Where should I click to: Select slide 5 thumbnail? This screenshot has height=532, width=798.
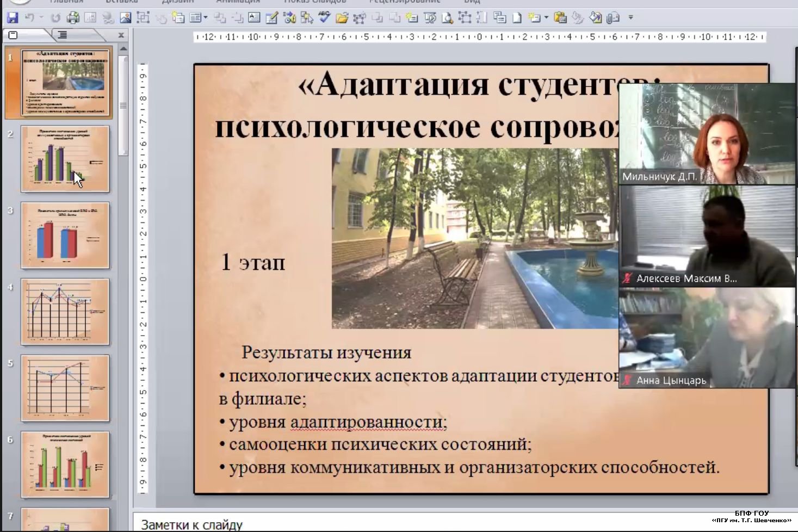pyautogui.click(x=65, y=388)
